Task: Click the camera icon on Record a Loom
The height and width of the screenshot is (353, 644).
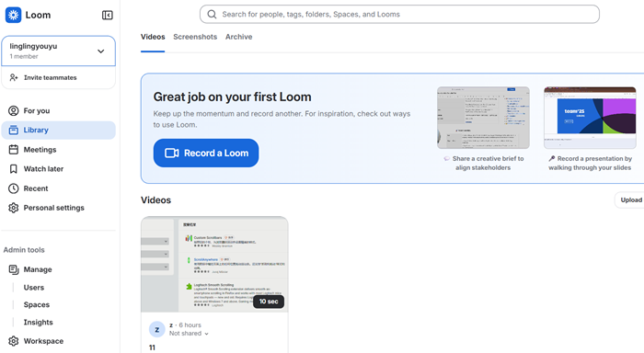Action: 172,154
